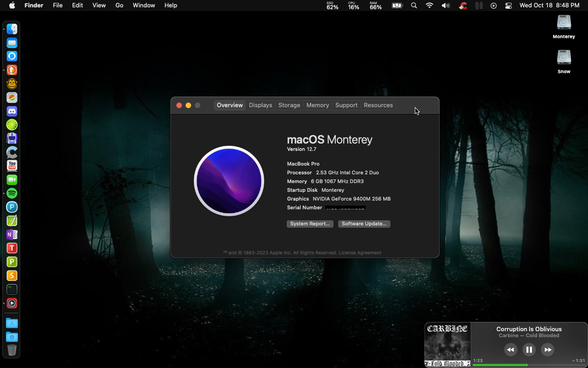Open Control Center in menu bar
This screenshot has width=588, height=368.
coord(509,6)
